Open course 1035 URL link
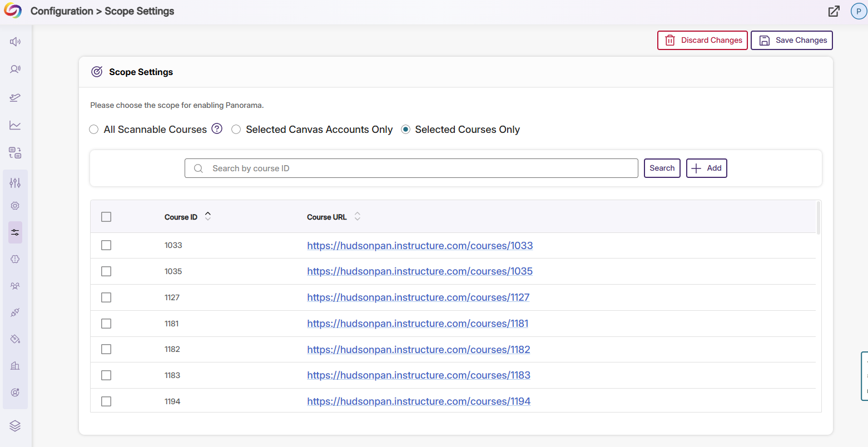The height and width of the screenshot is (447, 868). (x=420, y=271)
